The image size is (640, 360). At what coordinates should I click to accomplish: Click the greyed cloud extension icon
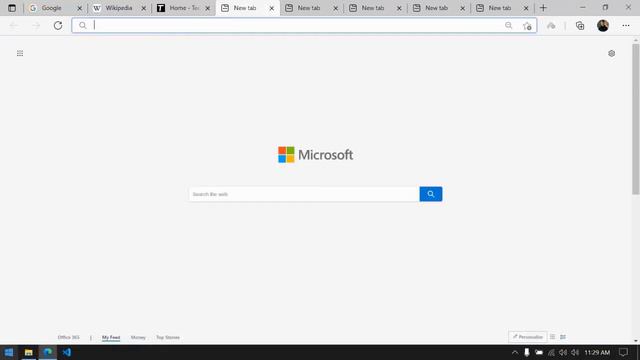(x=551, y=26)
